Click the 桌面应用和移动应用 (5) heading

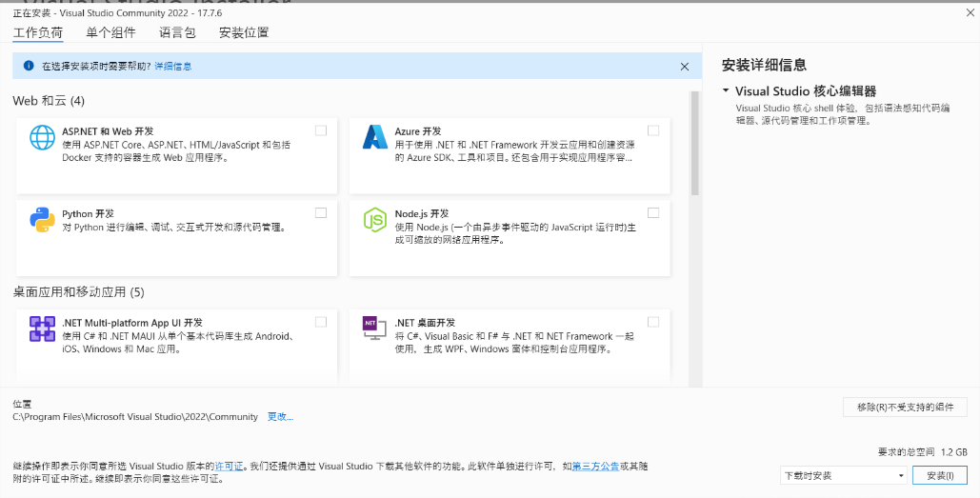[79, 291]
